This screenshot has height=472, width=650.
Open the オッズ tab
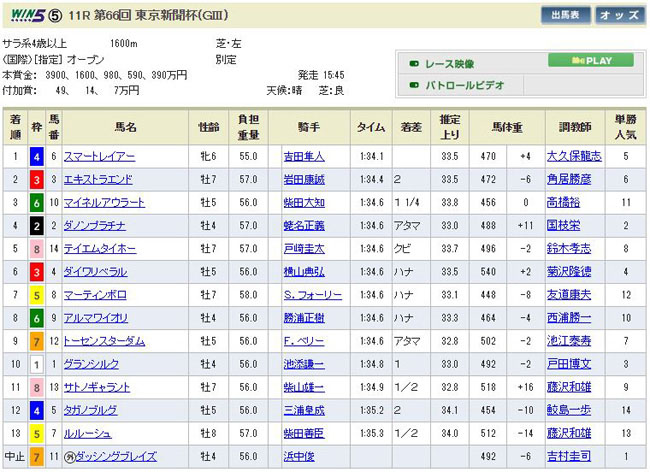click(x=620, y=15)
